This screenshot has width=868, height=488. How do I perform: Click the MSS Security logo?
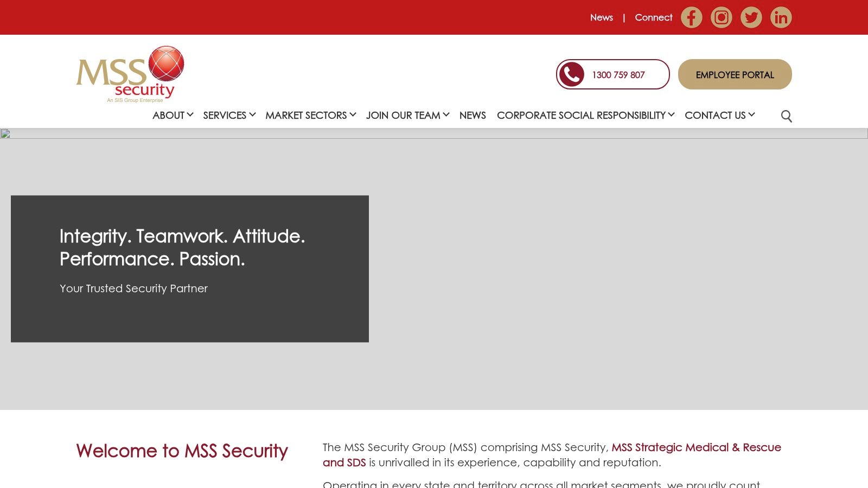[x=130, y=74]
